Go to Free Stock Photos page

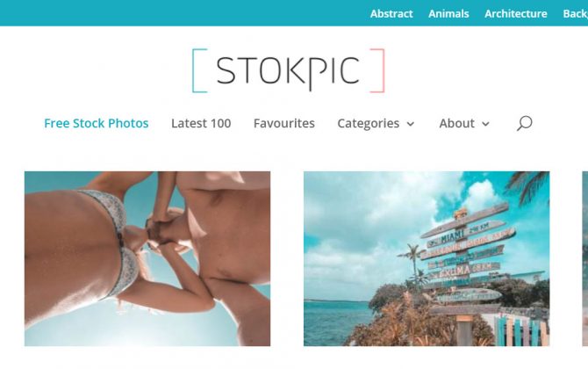click(x=97, y=123)
